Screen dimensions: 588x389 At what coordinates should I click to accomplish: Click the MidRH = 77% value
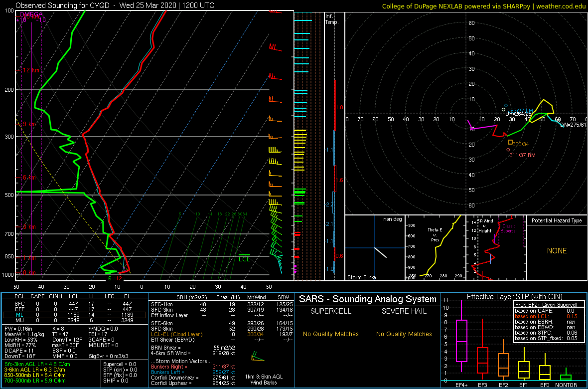pyautogui.click(x=20, y=346)
